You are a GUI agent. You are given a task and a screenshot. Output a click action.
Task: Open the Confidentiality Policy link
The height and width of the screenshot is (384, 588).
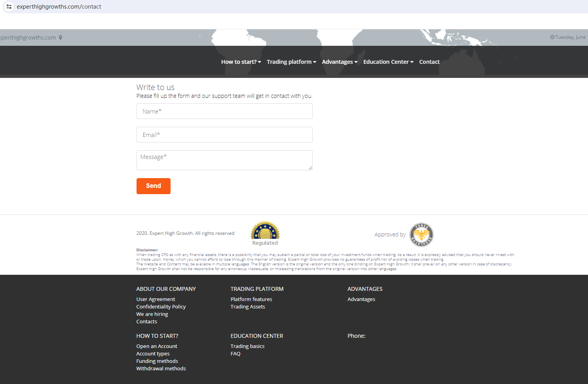[161, 307]
